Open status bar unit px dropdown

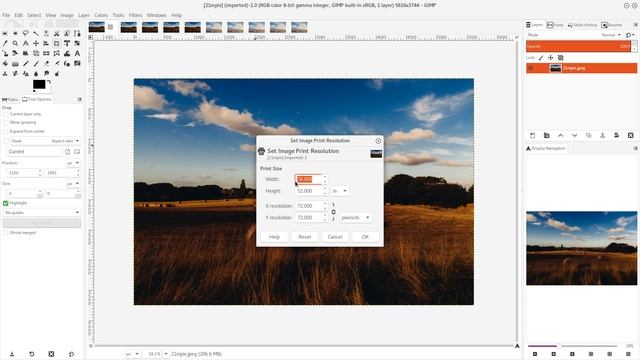(x=132, y=354)
